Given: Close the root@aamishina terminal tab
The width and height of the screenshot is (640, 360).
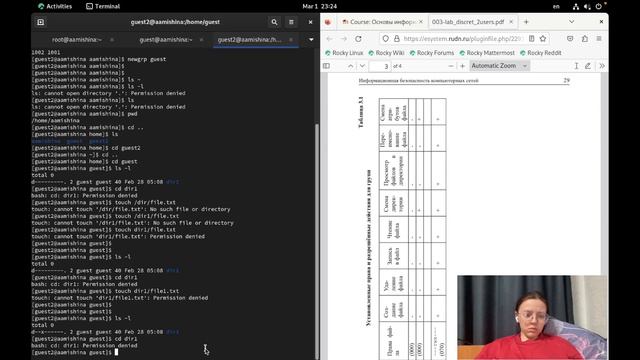Looking at the screenshot, I should click(112, 40).
